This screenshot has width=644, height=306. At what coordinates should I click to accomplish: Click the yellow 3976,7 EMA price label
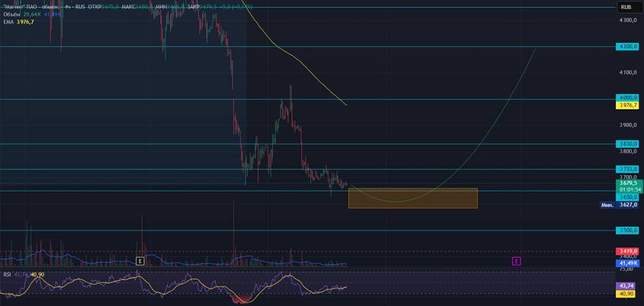627,106
